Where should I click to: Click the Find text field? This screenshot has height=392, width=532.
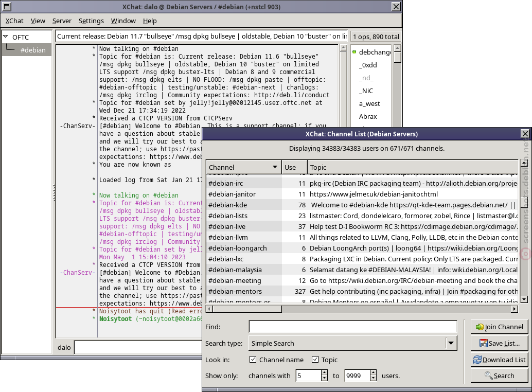(353, 327)
